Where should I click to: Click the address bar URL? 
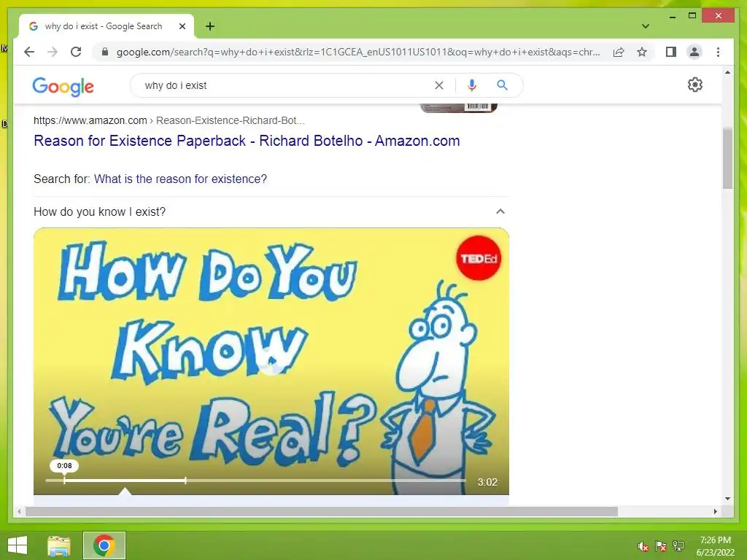pos(357,52)
